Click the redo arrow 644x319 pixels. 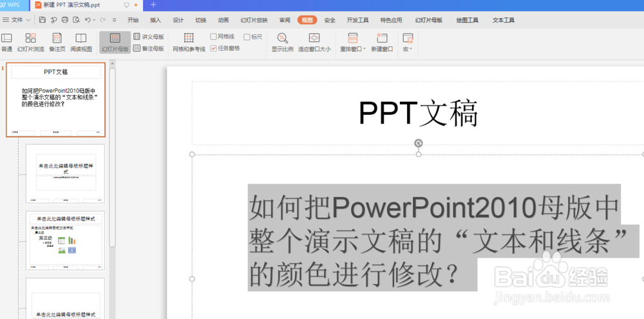click(x=102, y=20)
